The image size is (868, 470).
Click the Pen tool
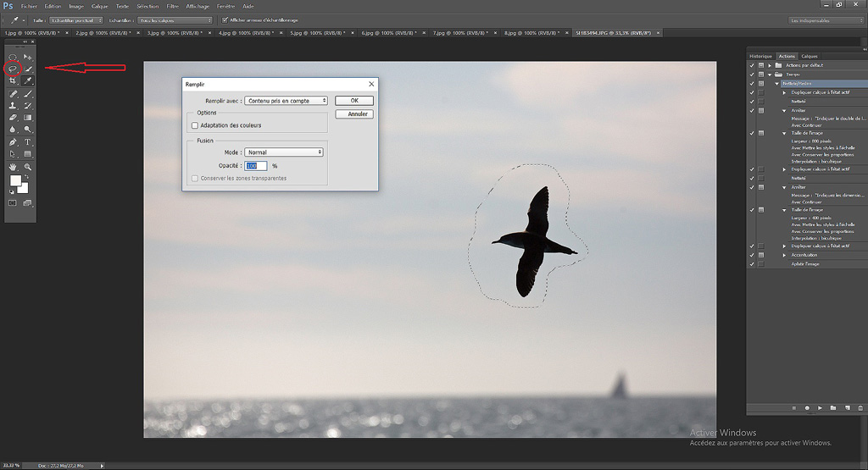coord(13,142)
